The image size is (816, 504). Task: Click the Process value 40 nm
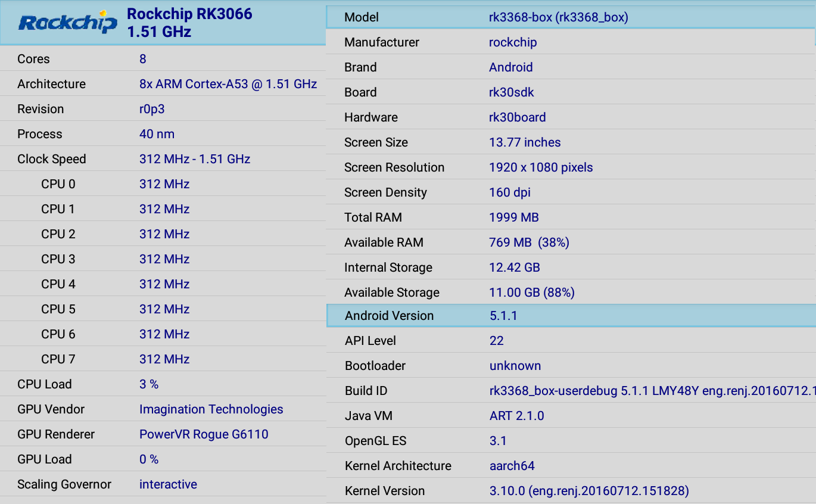157,134
